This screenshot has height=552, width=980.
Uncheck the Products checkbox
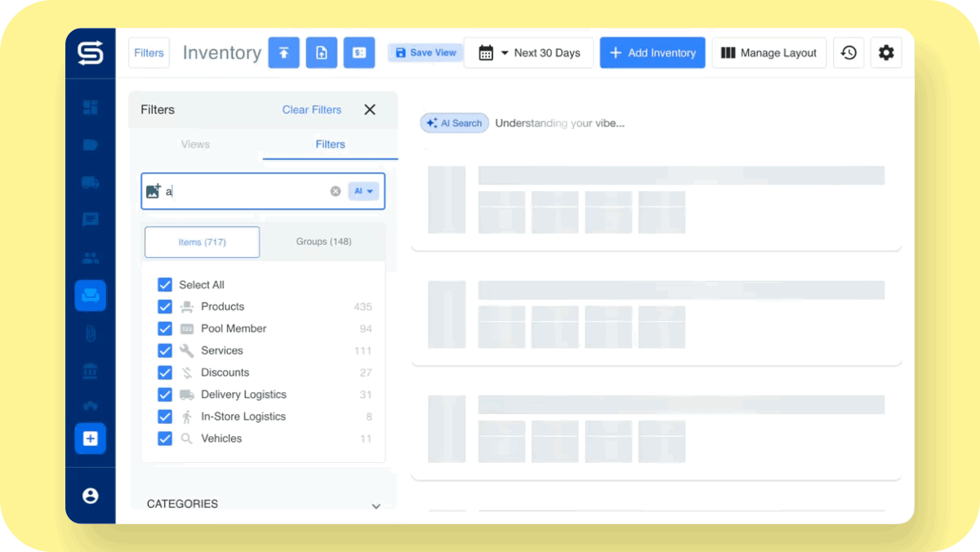[165, 307]
